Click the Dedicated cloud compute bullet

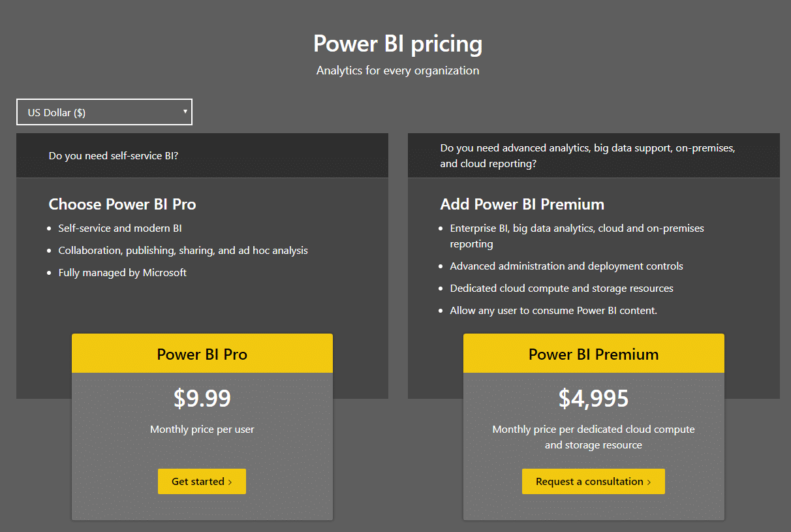click(x=561, y=289)
